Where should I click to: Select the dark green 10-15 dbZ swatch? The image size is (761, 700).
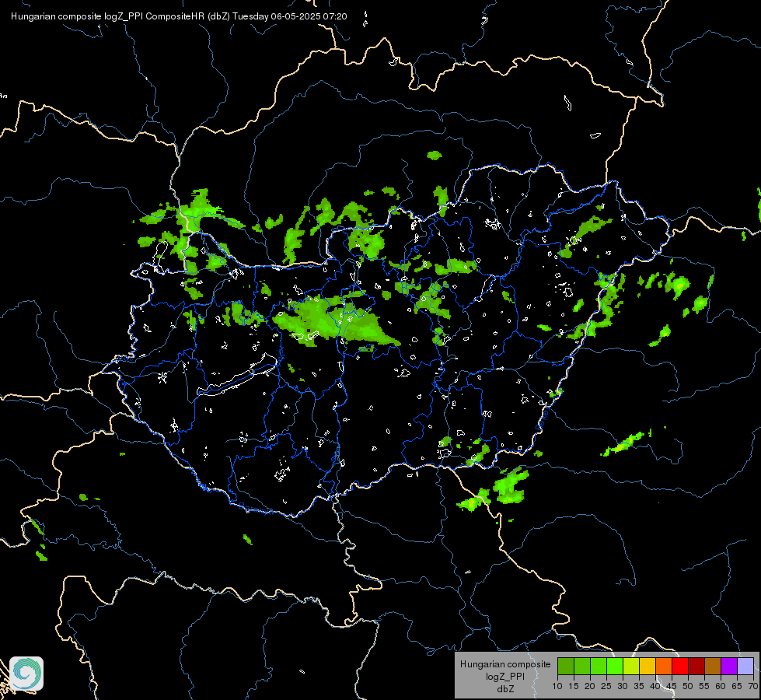click(566, 666)
